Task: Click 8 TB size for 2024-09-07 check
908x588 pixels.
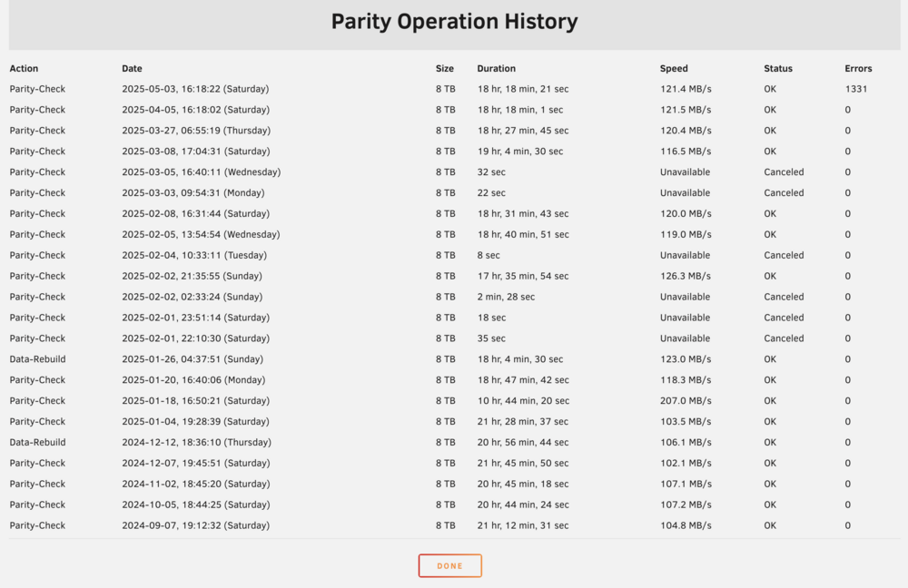Action: [x=445, y=526]
